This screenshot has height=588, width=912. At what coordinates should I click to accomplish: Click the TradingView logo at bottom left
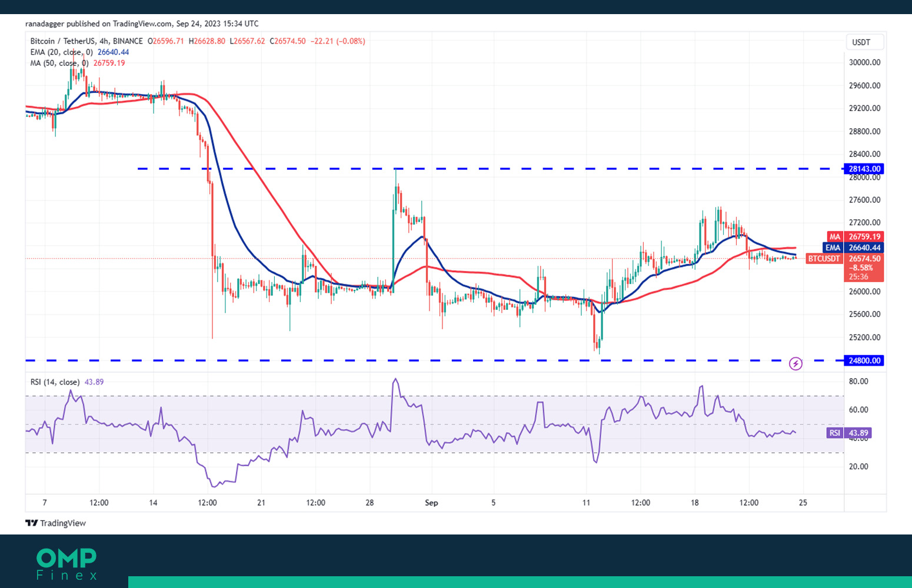click(56, 523)
